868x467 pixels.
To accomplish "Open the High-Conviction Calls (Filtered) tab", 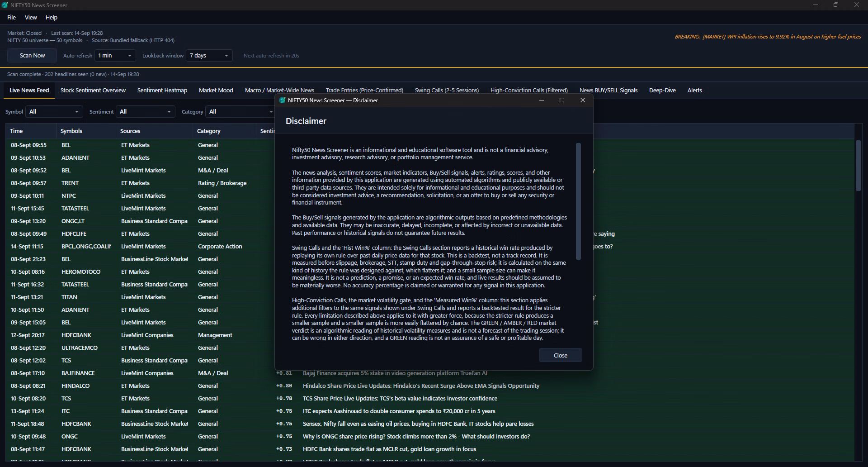I will (x=529, y=91).
